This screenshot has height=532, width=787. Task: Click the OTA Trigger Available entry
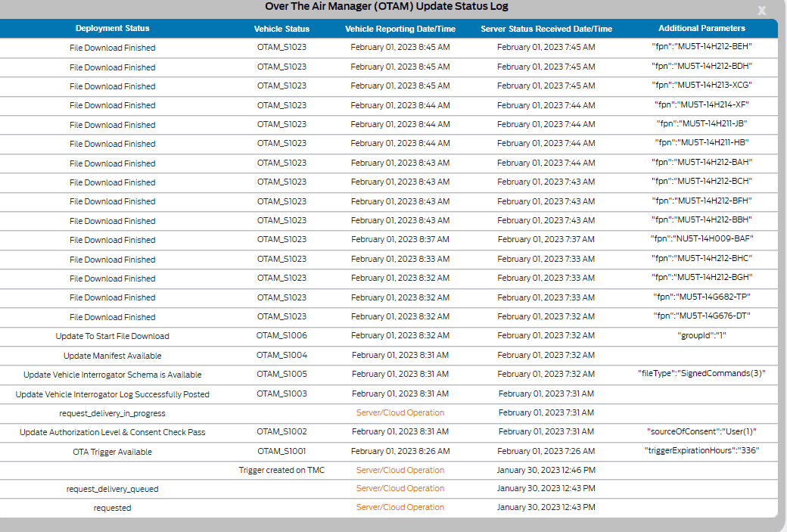(112, 452)
